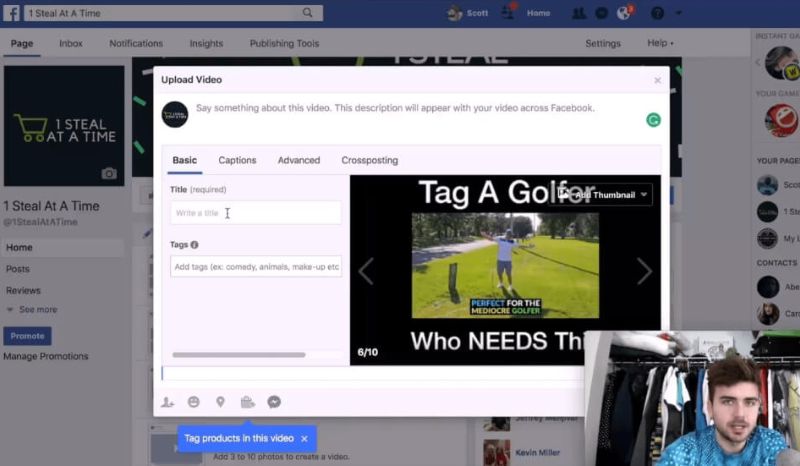Click tag people icon in dialog footer

pyautogui.click(x=167, y=402)
